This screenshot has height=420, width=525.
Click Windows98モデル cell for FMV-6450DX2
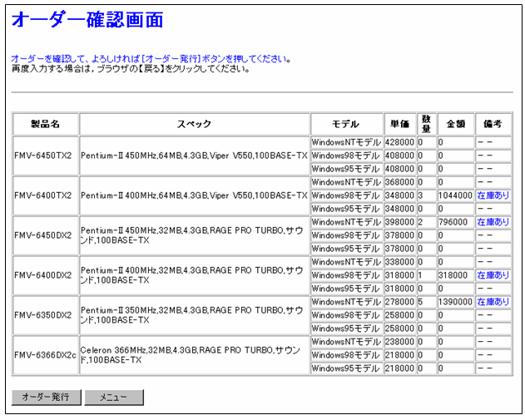coord(347,235)
